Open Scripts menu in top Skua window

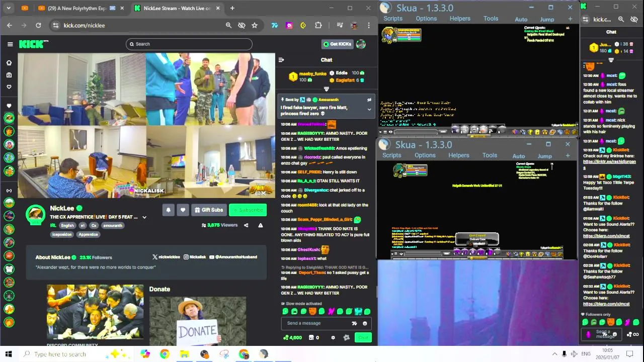[393, 19]
